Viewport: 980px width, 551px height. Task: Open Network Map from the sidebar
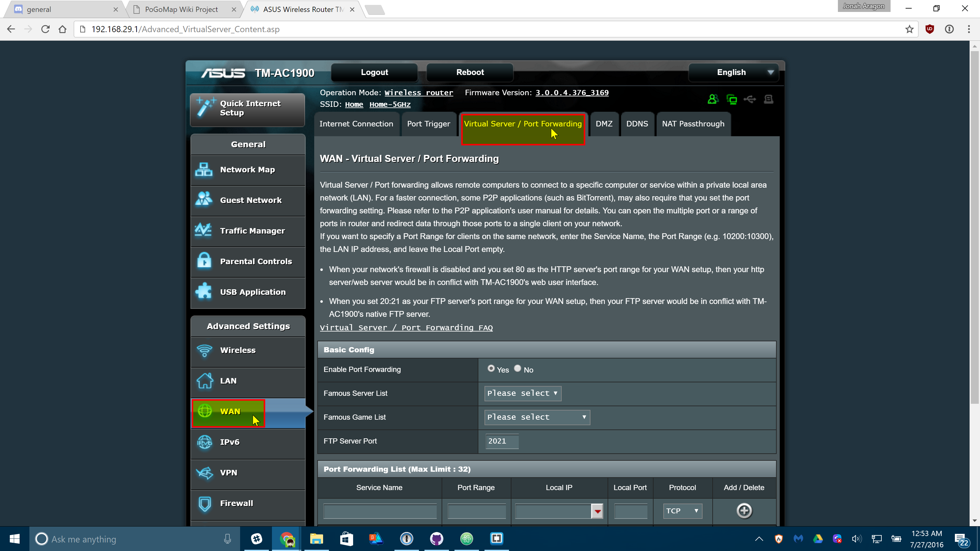[248, 170]
